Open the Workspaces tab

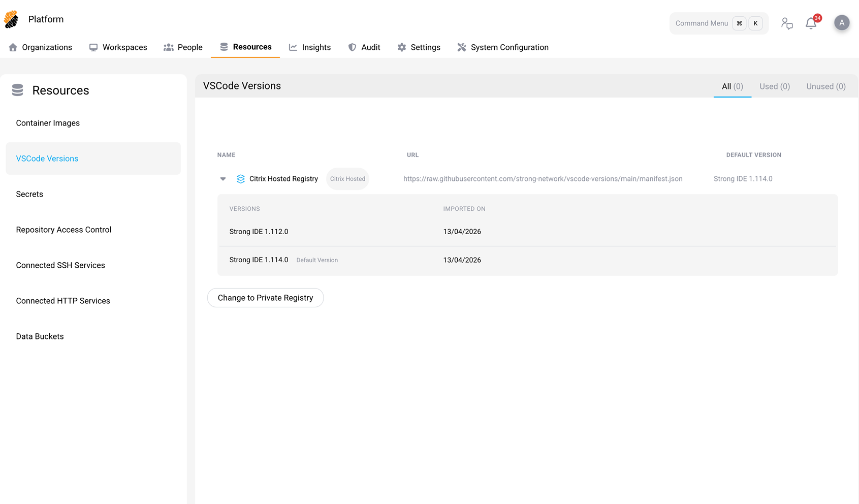(x=118, y=47)
